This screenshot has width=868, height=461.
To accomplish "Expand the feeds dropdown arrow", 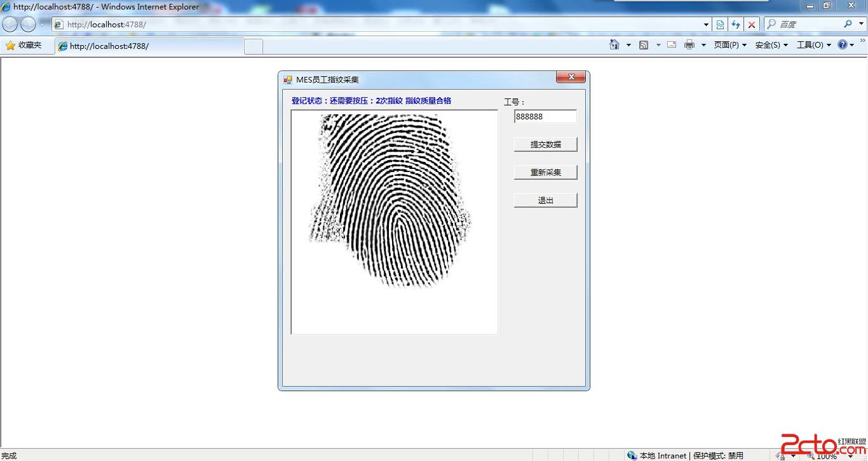I will point(658,45).
